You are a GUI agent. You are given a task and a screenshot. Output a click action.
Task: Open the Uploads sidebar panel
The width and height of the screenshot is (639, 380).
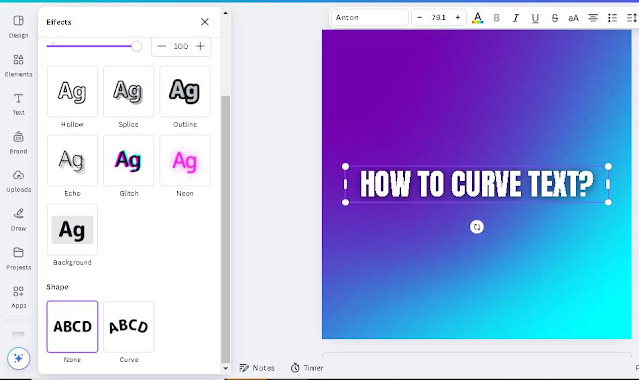coord(18,181)
